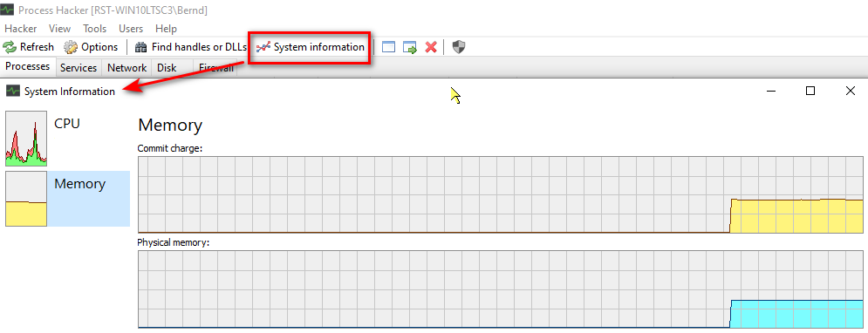This screenshot has width=868, height=333.
Task: Click the Commit charge graph
Action: [x=501, y=194]
